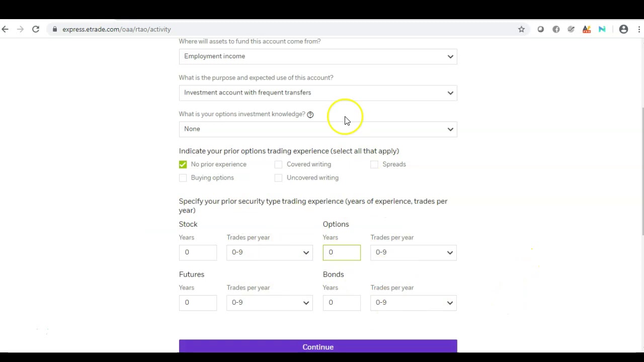
Task: Open the Employment income funding dropdown
Action: [318, 56]
